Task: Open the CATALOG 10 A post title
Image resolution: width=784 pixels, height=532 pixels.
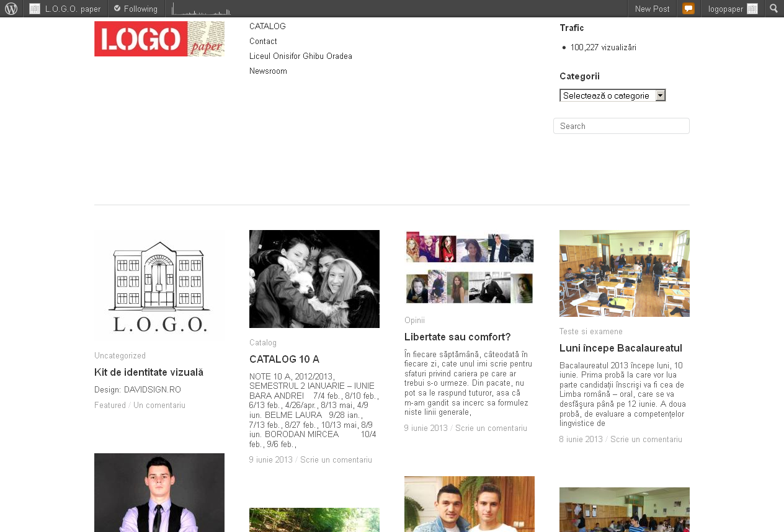Action: pos(284,359)
